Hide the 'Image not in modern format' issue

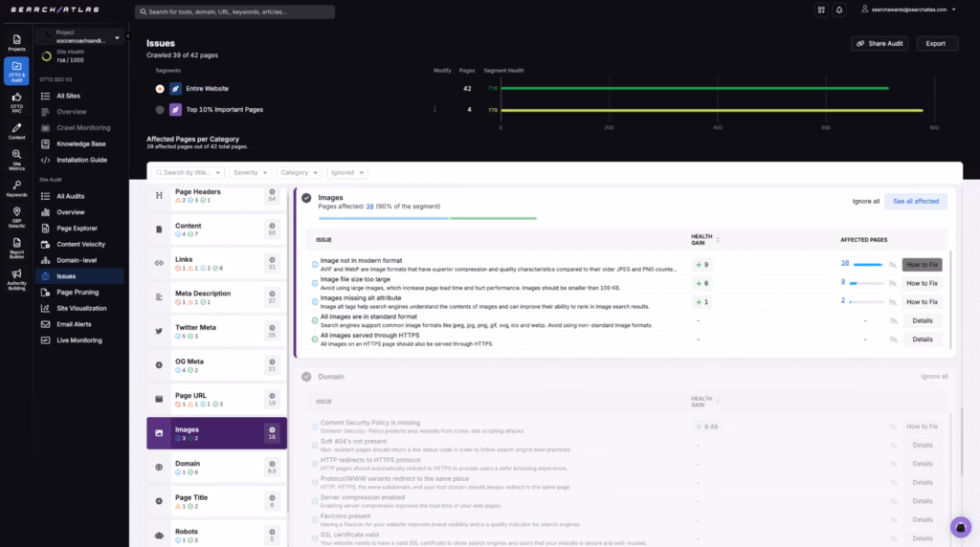pyautogui.click(x=892, y=265)
